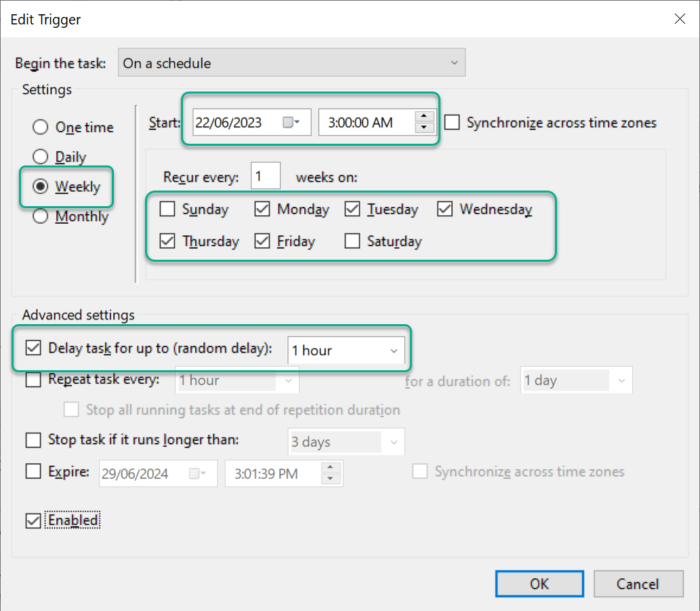Enable the 'Repeat task every' option

33,380
